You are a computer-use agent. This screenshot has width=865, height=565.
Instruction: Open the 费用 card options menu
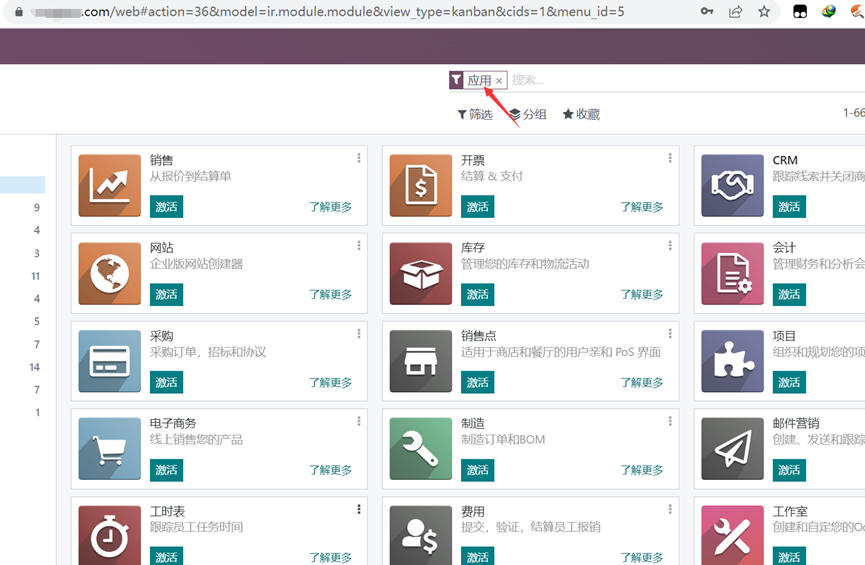click(x=670, y=509)
